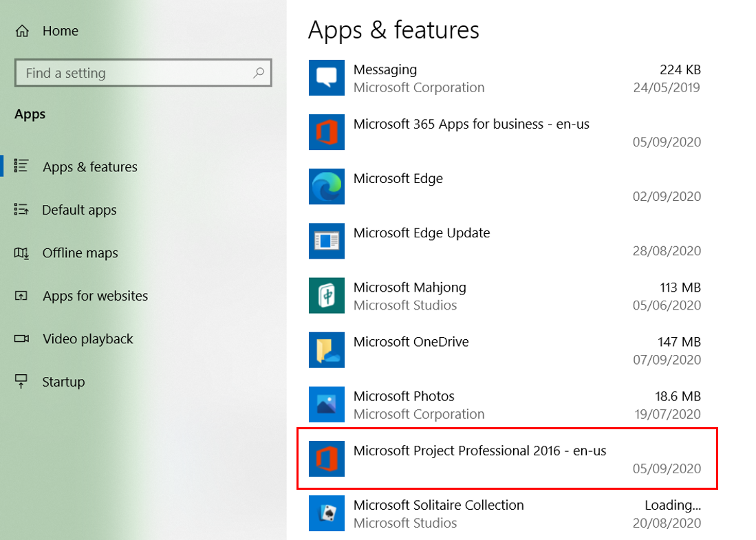Screen dimensions: 756x540
Task: Select Microsoft 365 Apps for business - en-us
Action: [x=471, y=125]
